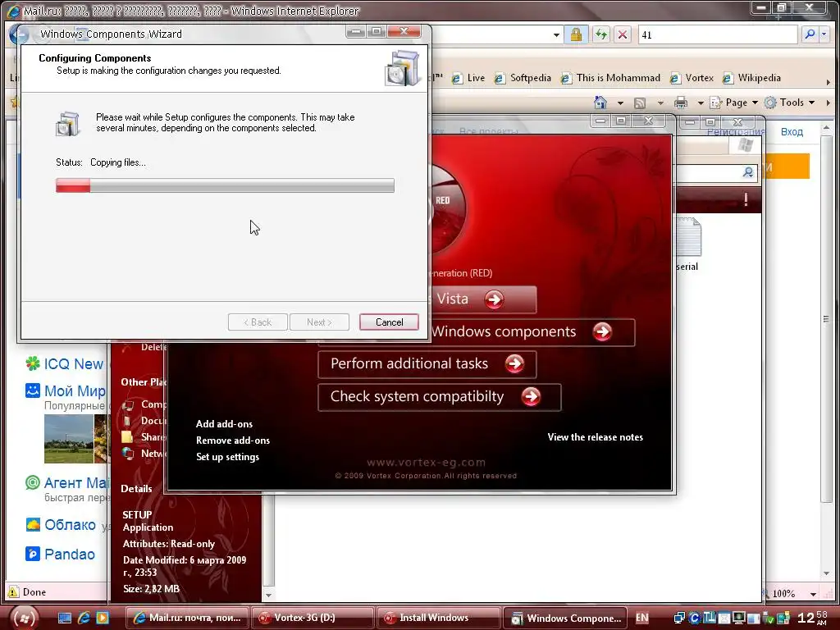Image resolution: width=840 pixels, height=630 pixels.
Task: Expand the feeds dropdown arrow
Action: 660,103
